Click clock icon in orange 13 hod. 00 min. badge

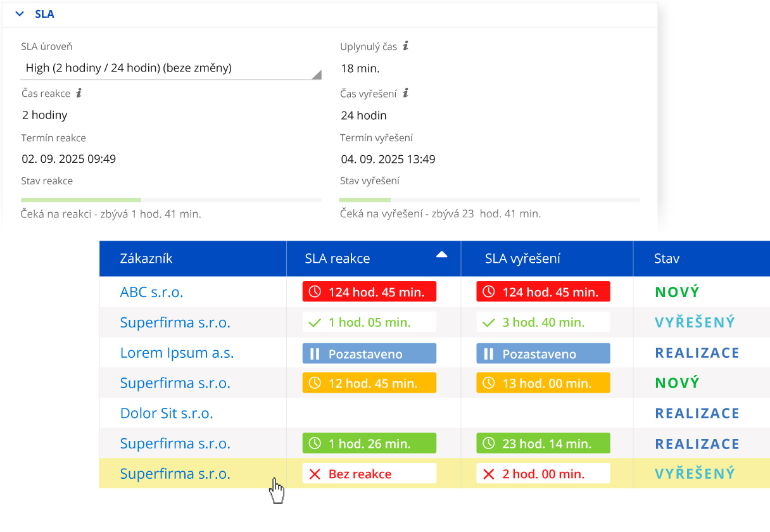click(488, 383)
